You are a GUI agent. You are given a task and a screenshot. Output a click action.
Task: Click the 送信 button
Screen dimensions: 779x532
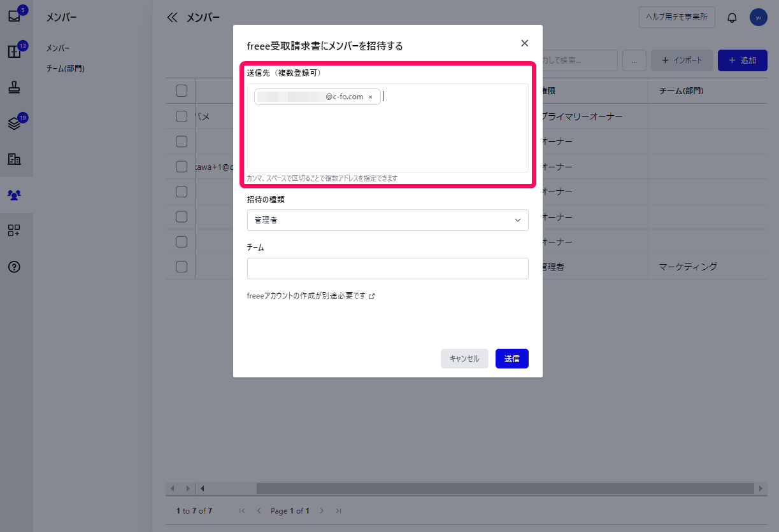pyautogui.click(x=512, y=358)
